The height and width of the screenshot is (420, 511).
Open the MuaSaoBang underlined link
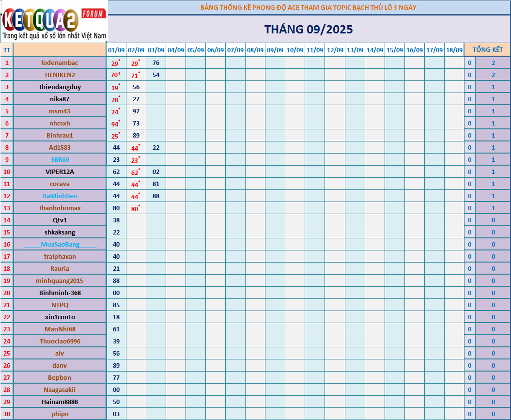pos(60,244)
